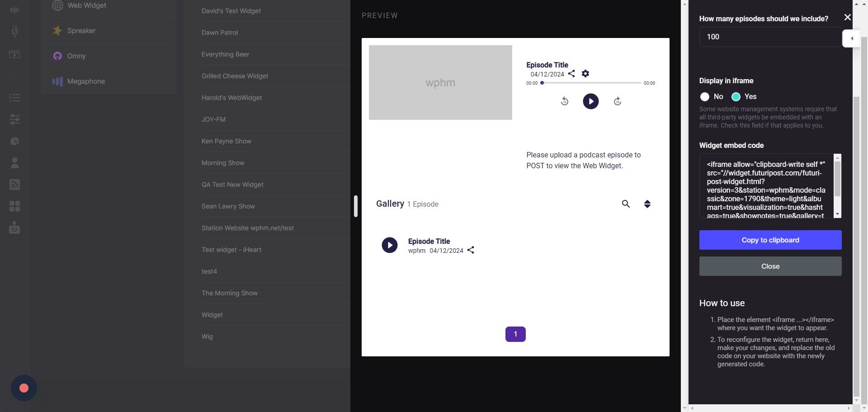
Task: Collapse the side panel arrow tab
Action: point(851,38)
